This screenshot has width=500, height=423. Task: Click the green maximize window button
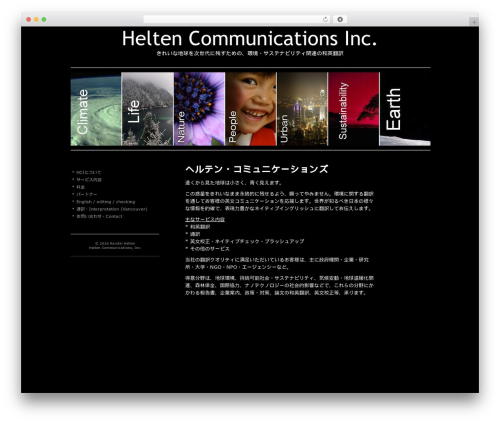click(x=44, y=19)
